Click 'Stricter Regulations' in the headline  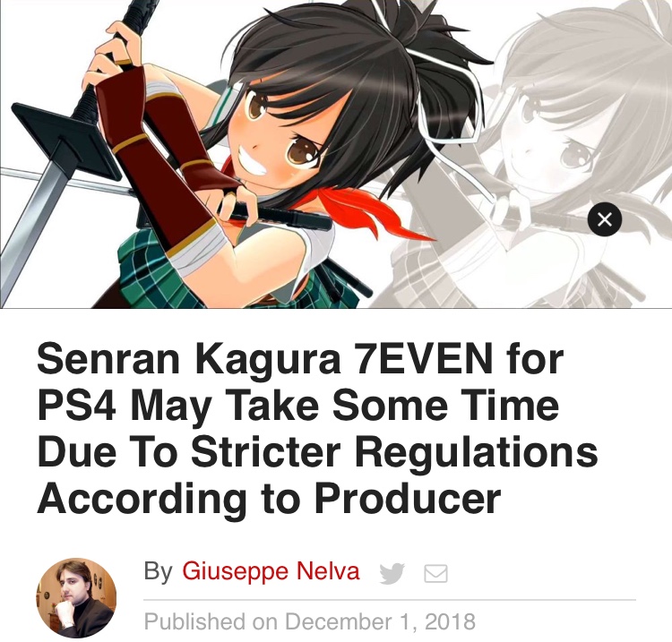tap(394, 454)
